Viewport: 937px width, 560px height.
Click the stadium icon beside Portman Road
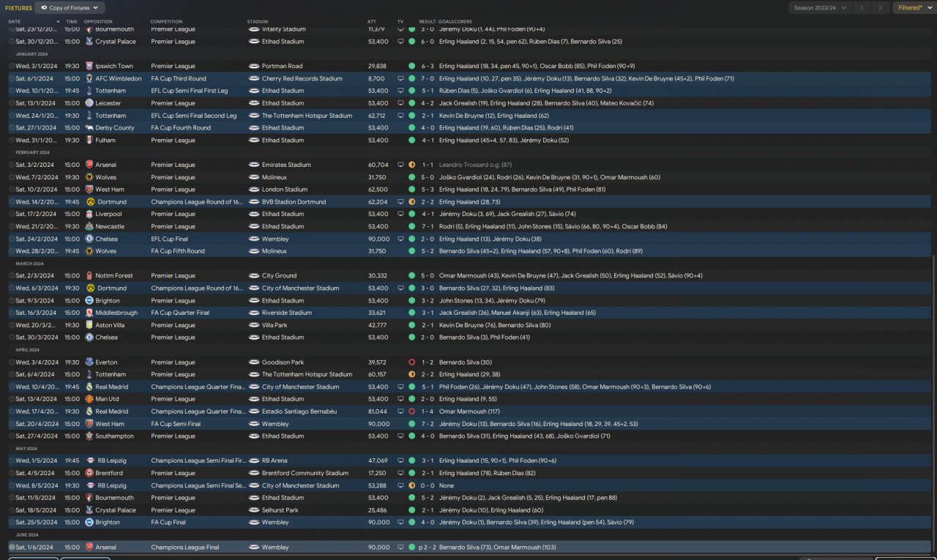[254, 66]
